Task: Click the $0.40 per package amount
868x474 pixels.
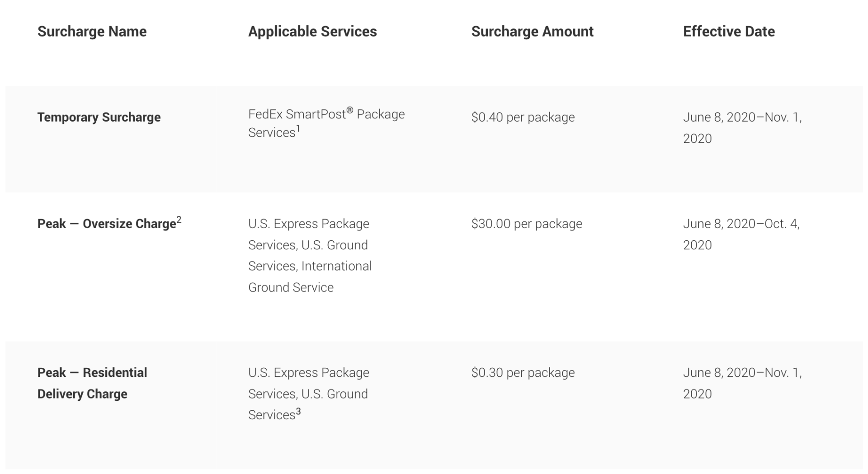Action: click(x=523, y=117)
